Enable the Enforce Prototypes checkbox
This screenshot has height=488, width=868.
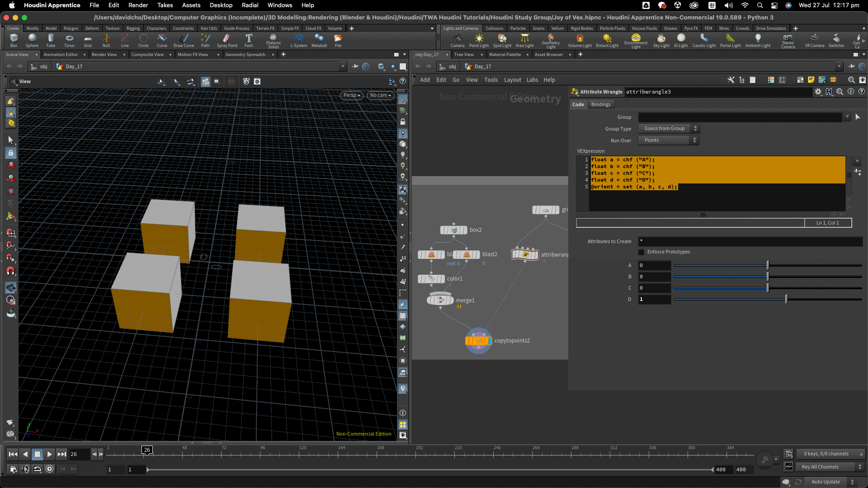[x=641, y=252]
